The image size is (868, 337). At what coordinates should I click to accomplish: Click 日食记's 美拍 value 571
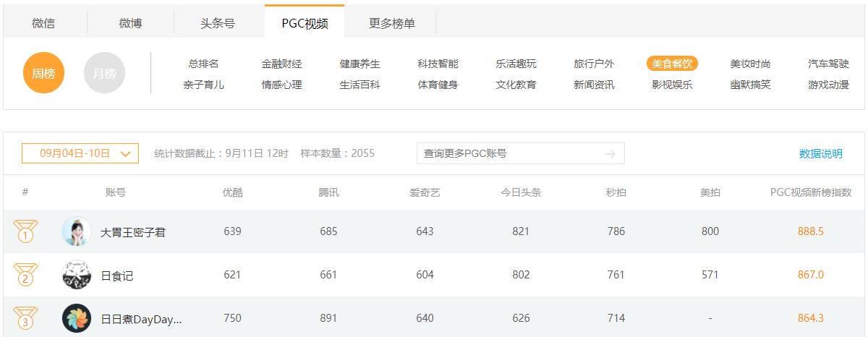point(710,275)
